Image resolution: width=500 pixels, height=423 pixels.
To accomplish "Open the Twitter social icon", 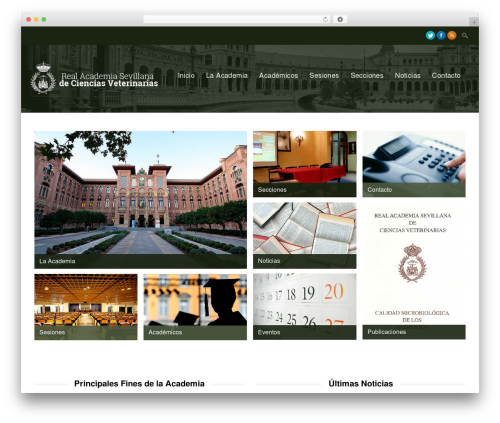I will coord(430,35).
